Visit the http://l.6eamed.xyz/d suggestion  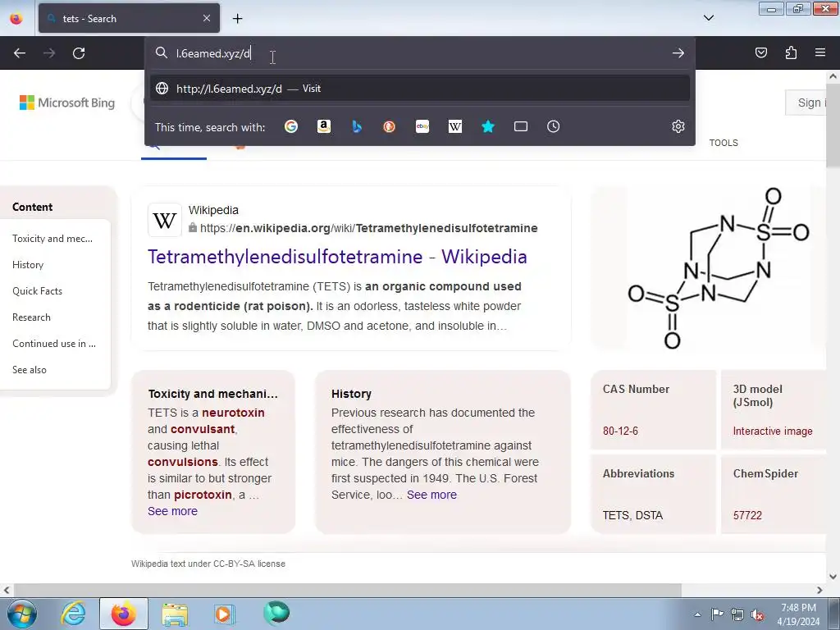click(x=420, y=89)
